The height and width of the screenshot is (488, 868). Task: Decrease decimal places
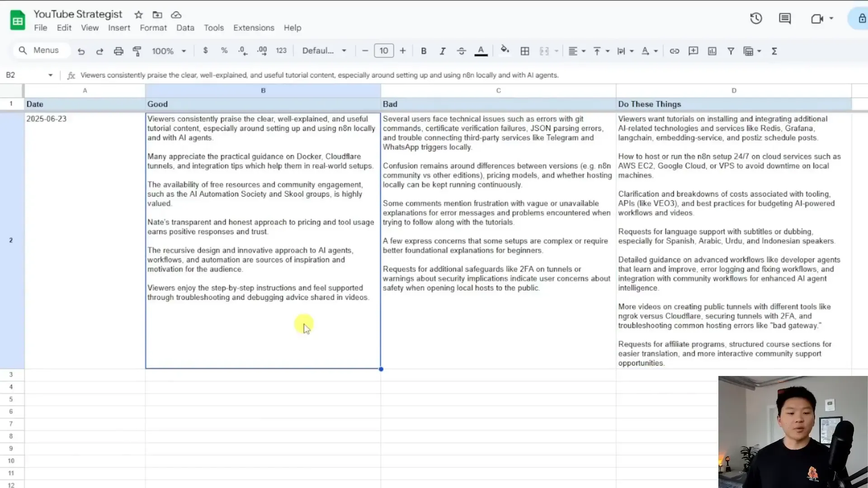click(243, 51)
